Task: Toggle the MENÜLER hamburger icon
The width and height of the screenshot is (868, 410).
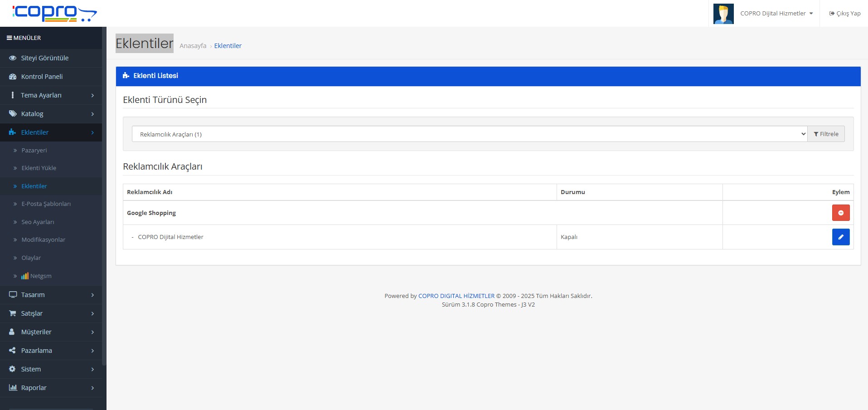Action: tap(9, 38)
